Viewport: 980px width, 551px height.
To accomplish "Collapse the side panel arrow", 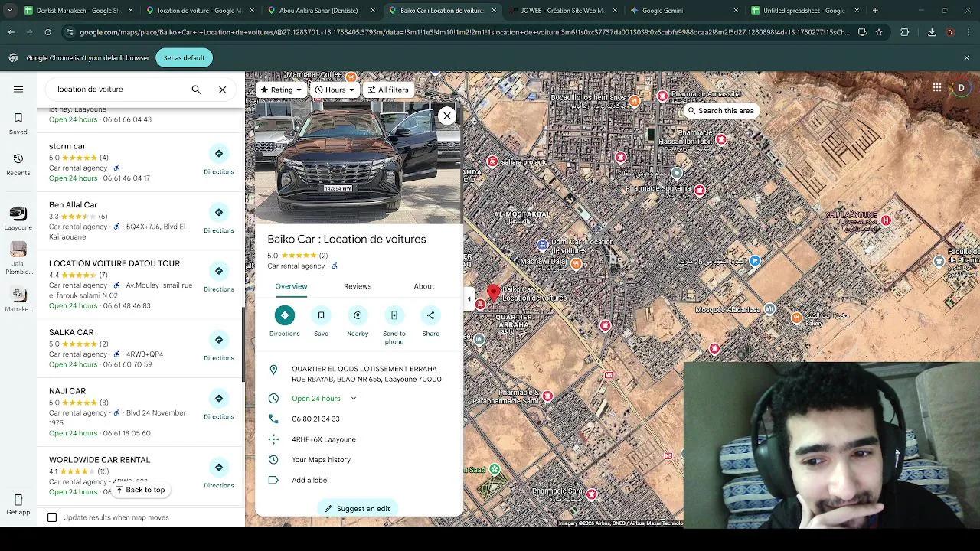I will [469, 299].
